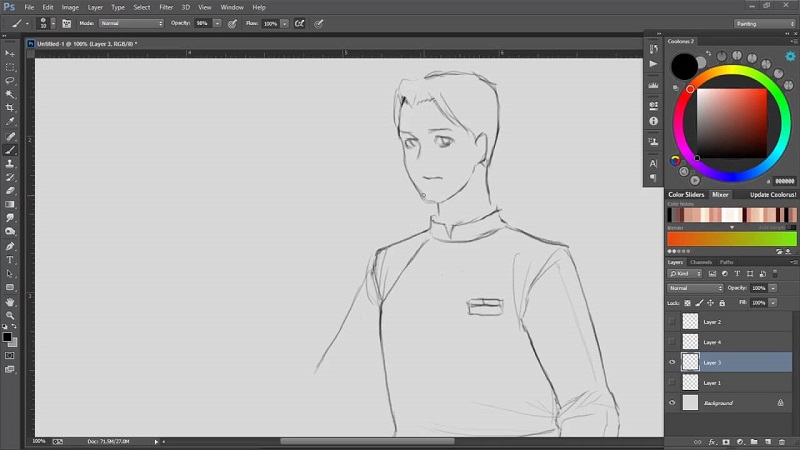Select the Move tool

click(x=10, y=52)
